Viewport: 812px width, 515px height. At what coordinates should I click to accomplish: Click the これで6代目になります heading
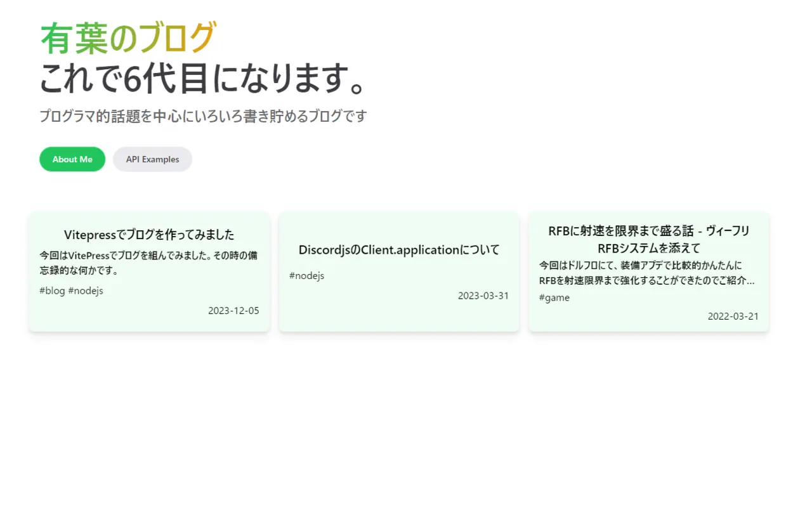tap(203, 79)
